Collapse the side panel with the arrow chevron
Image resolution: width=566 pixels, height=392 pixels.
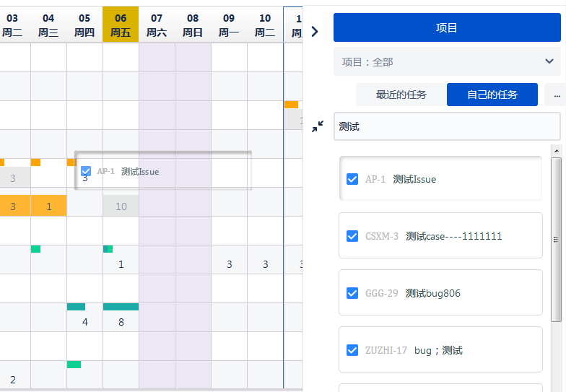click(314, 31)
